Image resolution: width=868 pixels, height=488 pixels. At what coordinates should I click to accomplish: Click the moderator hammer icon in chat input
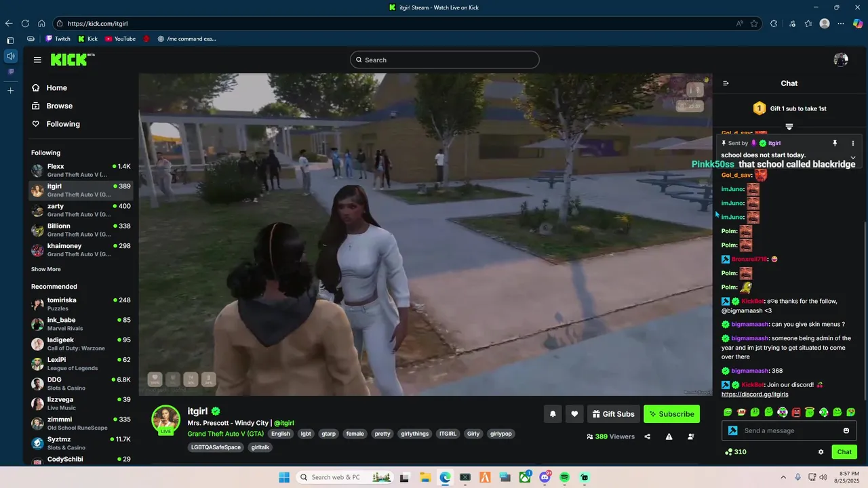tap(732, 430)
